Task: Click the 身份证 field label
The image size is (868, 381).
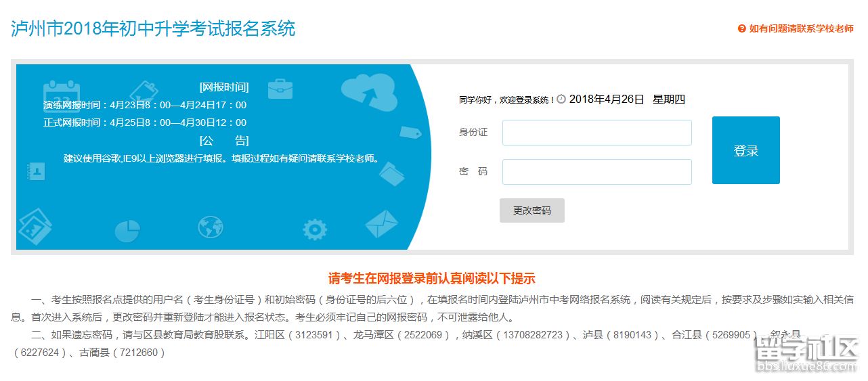Action: pos(473,133)
